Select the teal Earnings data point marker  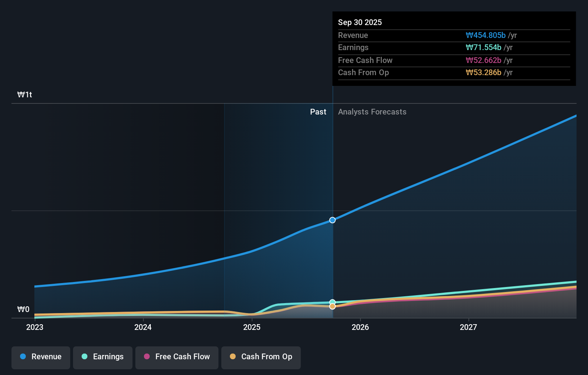click(x=332, y=302)
